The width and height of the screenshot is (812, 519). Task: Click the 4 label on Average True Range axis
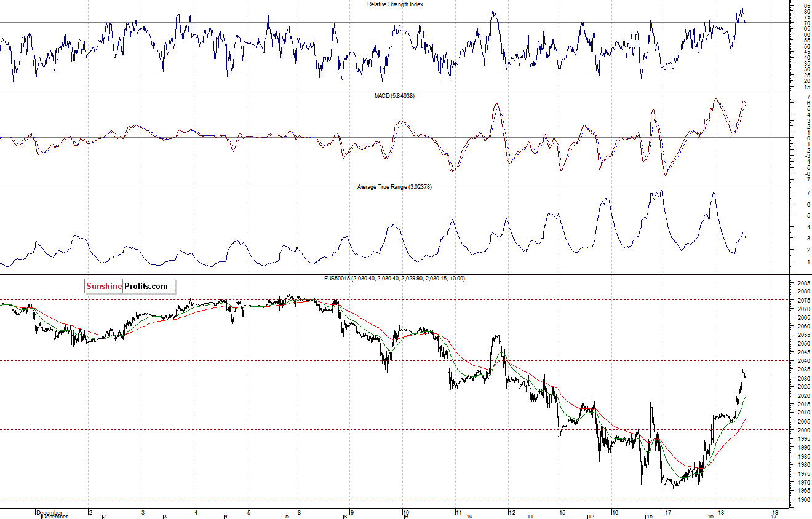(807, 228)
